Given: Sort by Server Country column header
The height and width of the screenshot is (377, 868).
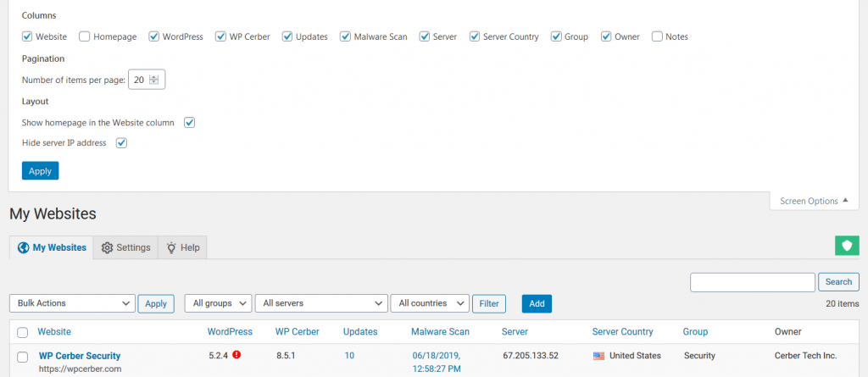Looking at the screenshot, I should pos(623,332).
